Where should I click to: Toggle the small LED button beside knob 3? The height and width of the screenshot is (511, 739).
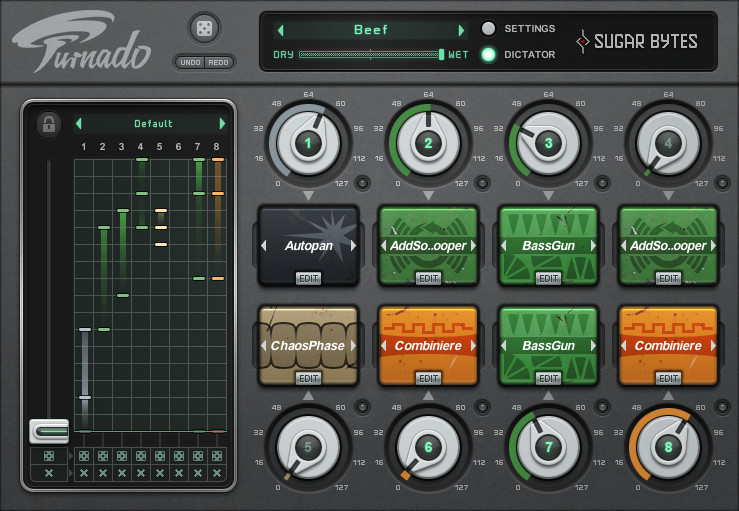(602, 183)
